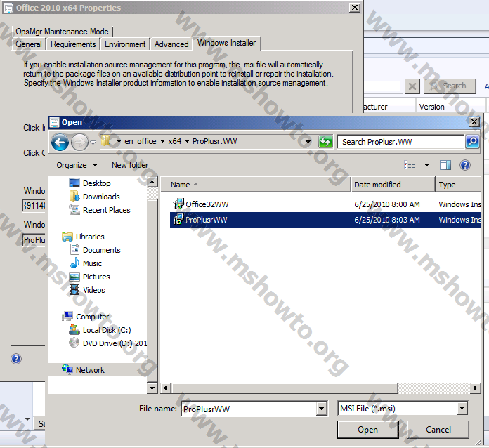Click the Back navigation arrow in Open dialog

click(x=60, y=143)
